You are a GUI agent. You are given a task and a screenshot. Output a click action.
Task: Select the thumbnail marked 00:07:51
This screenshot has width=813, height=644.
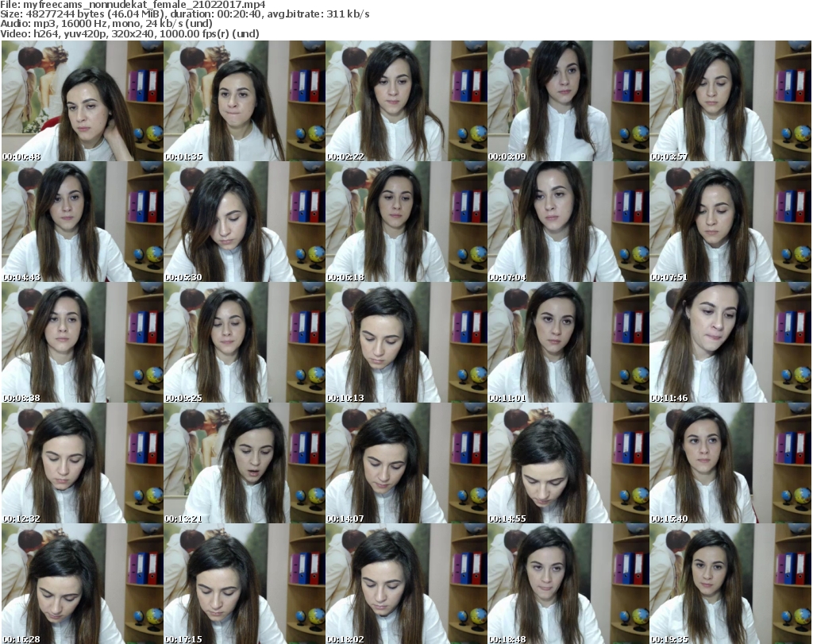[730, 222]
